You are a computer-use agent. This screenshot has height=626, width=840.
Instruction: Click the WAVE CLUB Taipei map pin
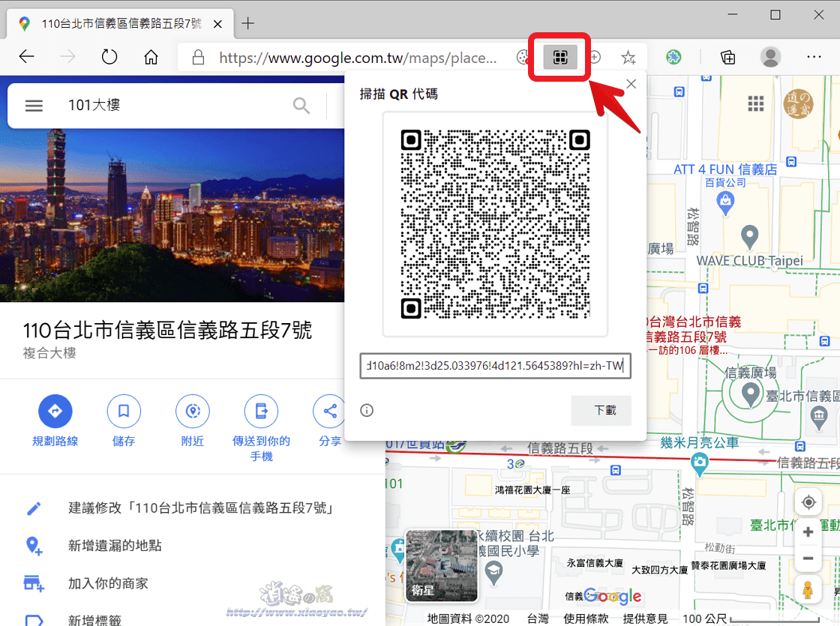(x=749, y=237)
